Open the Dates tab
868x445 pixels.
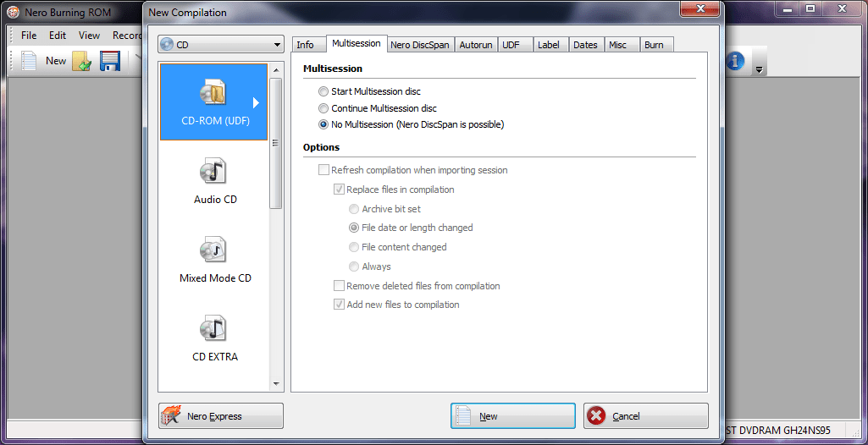587,46
